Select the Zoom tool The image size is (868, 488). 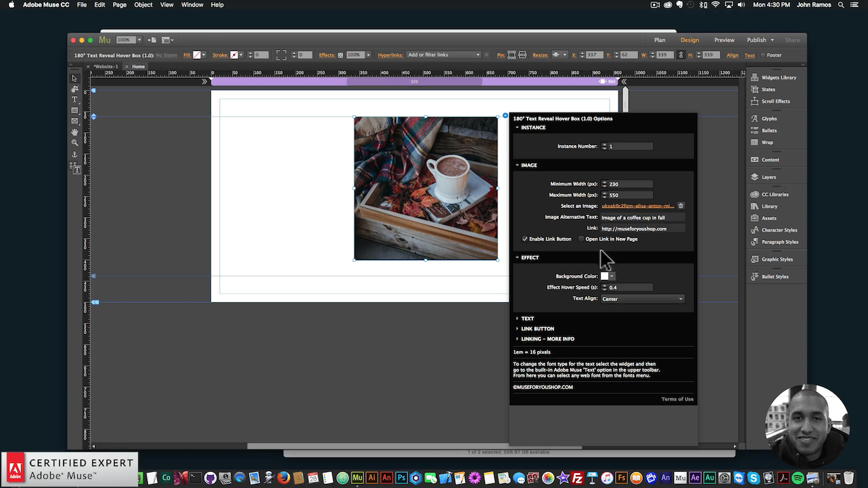(x=75, y=142)
